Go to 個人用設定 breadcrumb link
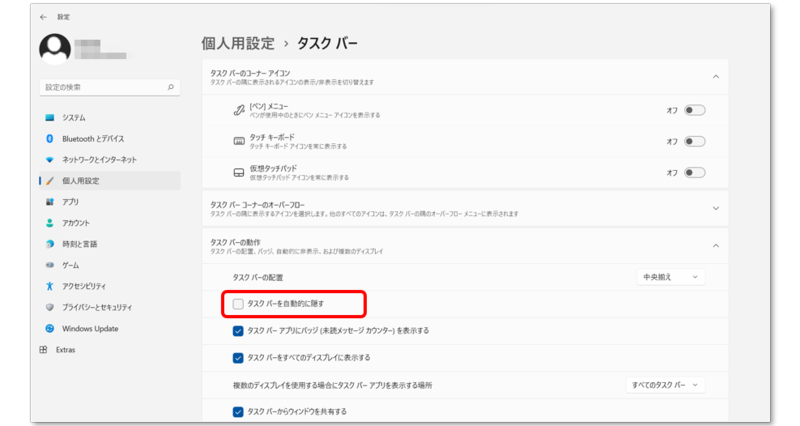Image resolution: width=800 pixels, height=426 pixels. pyautogui.click(x=238, y=43)
